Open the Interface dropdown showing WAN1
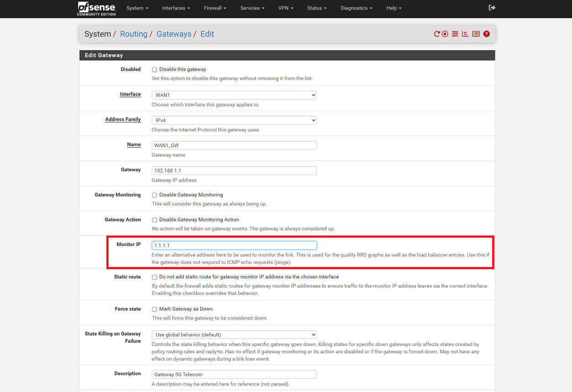Screen dimensions: 572x392 (234, 95)
